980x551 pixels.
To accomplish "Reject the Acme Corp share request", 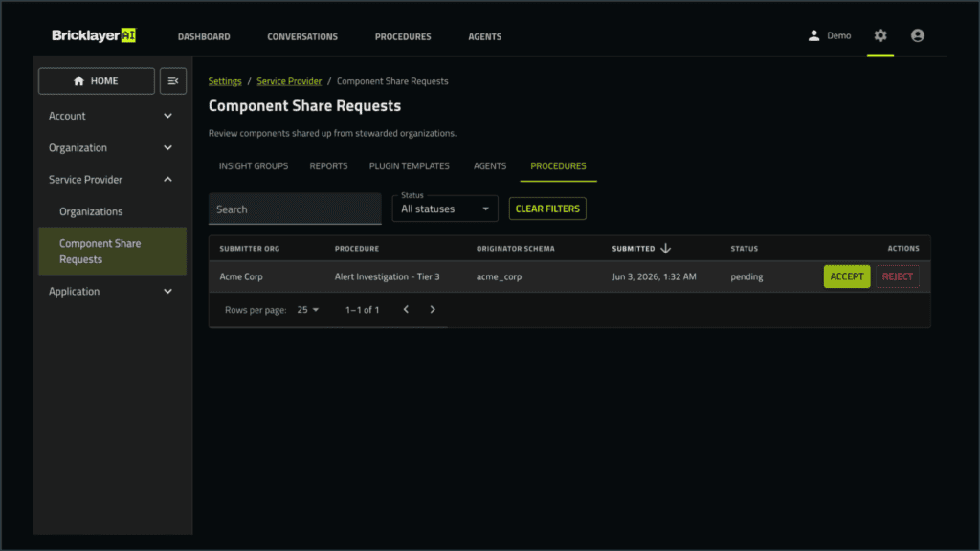I will pyautogui.click(x=897, y=276).
